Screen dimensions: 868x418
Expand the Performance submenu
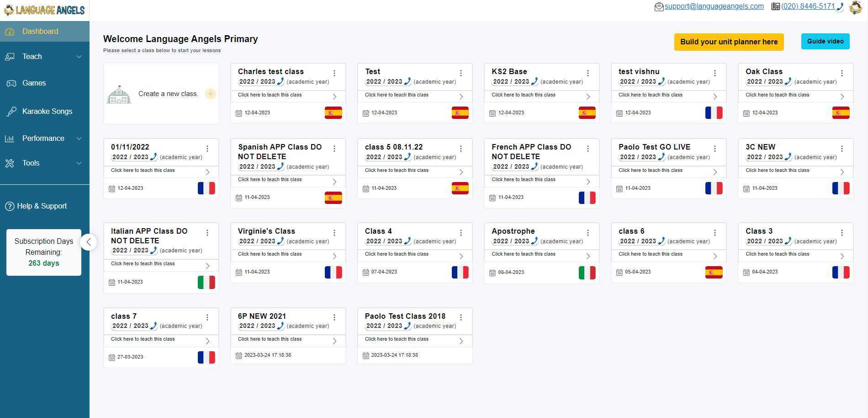(79, 139)
